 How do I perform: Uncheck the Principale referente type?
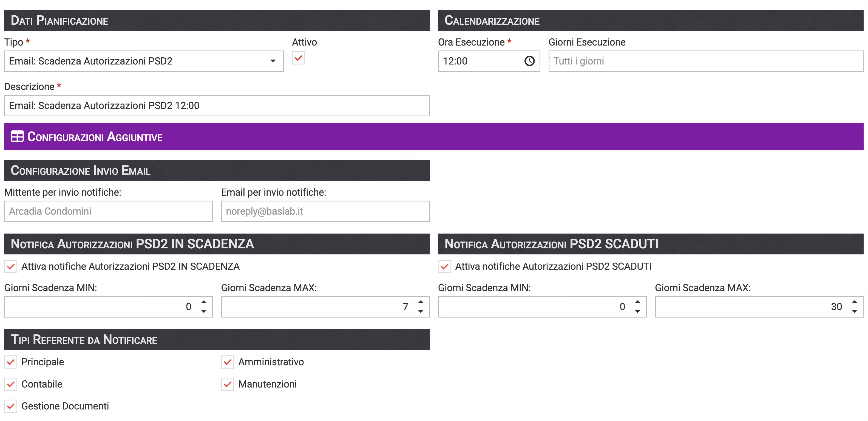pyautogui.click(x=11, y=362)
